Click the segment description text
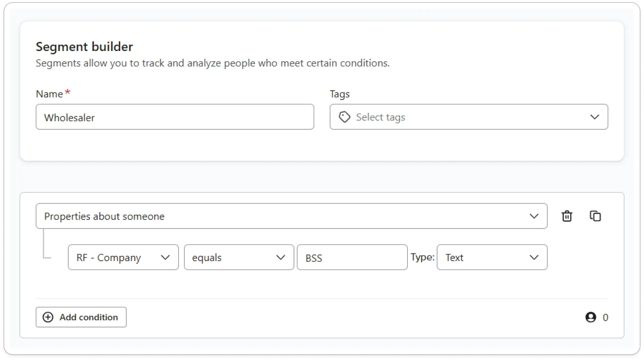This screenshot has height=360, width=644. tap(213, 63)
